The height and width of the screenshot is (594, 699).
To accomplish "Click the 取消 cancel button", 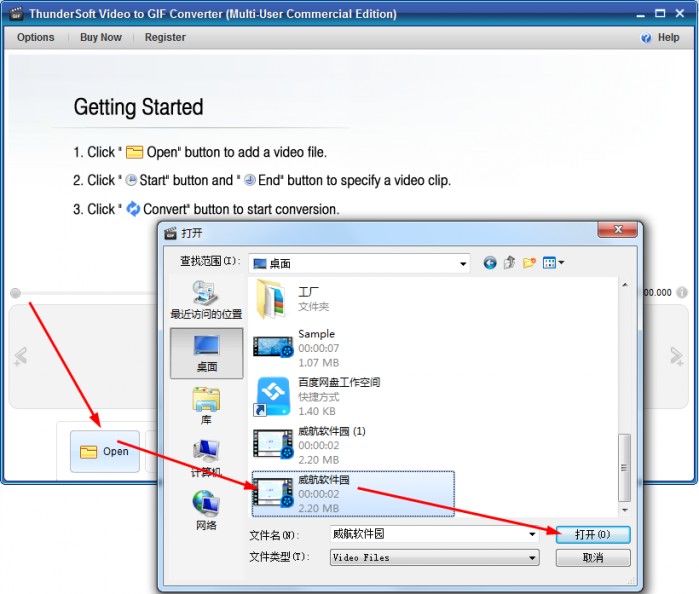I will point(593,557).
